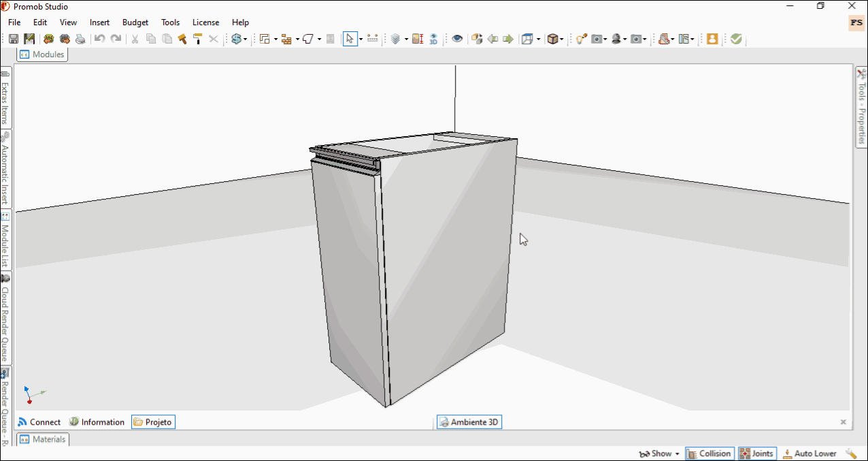The image size is (868, 461).
Task: Click the wrench settings icon in status bar
Action: coord(851,454)
